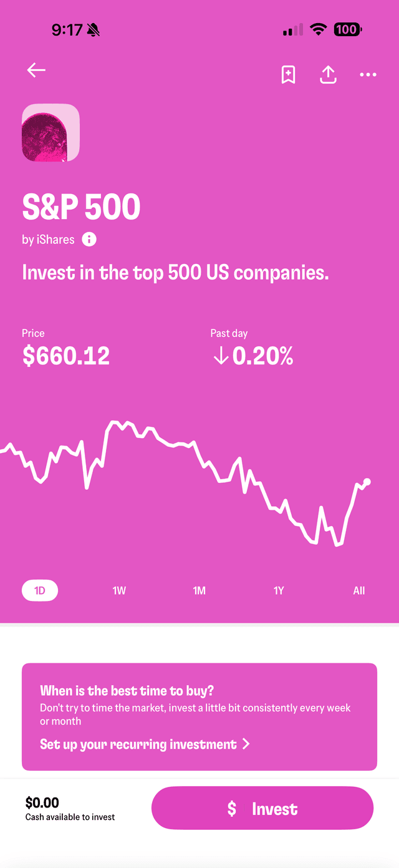Tap the info icon beside iShares
Screen dimensions: 399x868
(89, 239)
